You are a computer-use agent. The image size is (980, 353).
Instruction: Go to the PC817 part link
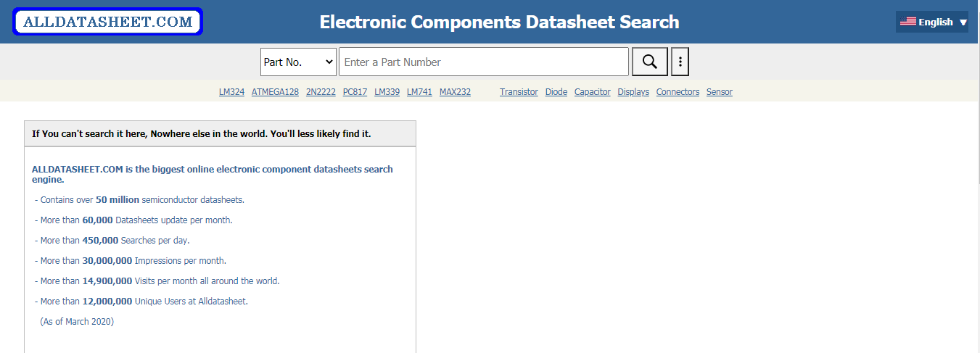pos(355,92)
